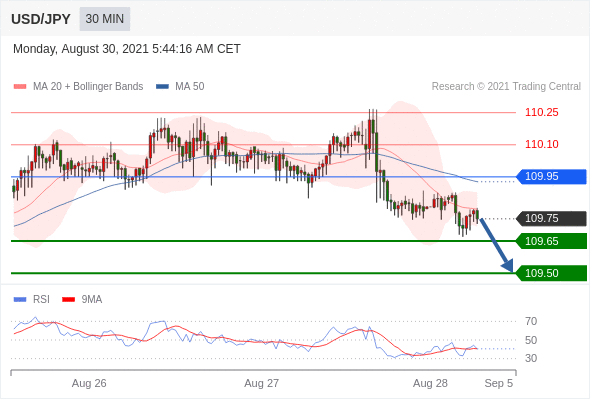Image resolution: width=590 pixels, height=400 pixels.
Task: Click the red 9MA legend swatch
Action: (x=68, y=300)
